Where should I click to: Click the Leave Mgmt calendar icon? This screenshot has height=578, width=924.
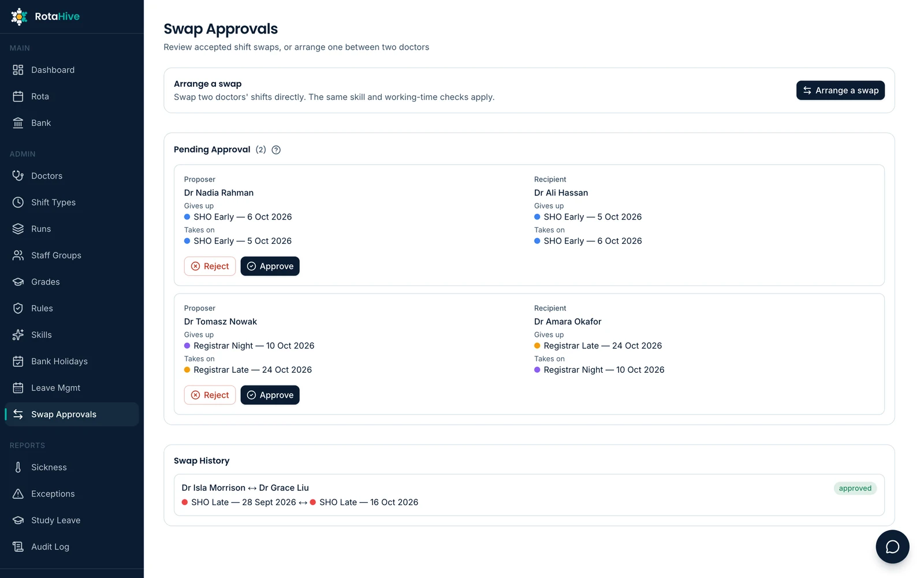18,388
